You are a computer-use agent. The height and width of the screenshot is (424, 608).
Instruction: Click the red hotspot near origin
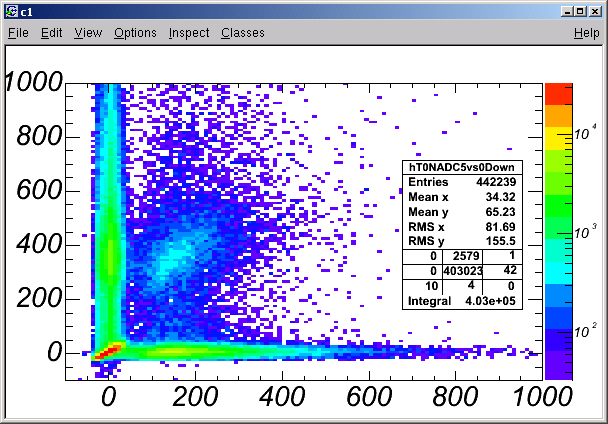point(109,350)
